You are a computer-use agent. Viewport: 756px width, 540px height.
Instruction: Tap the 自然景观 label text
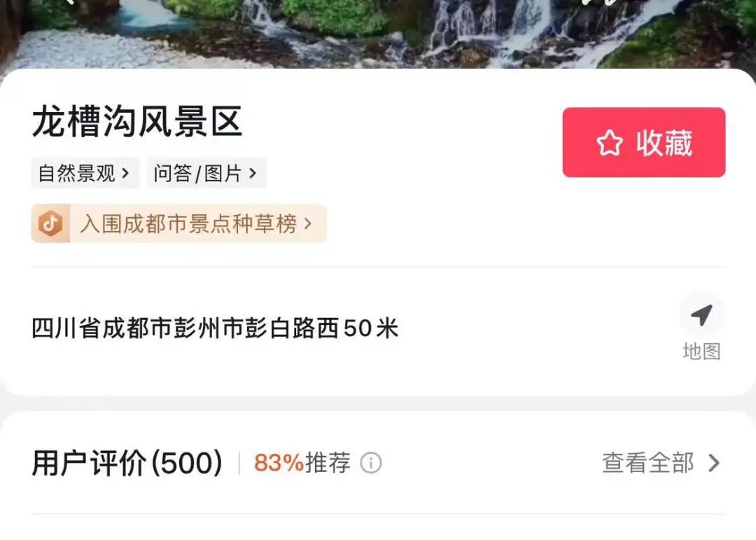77,173
